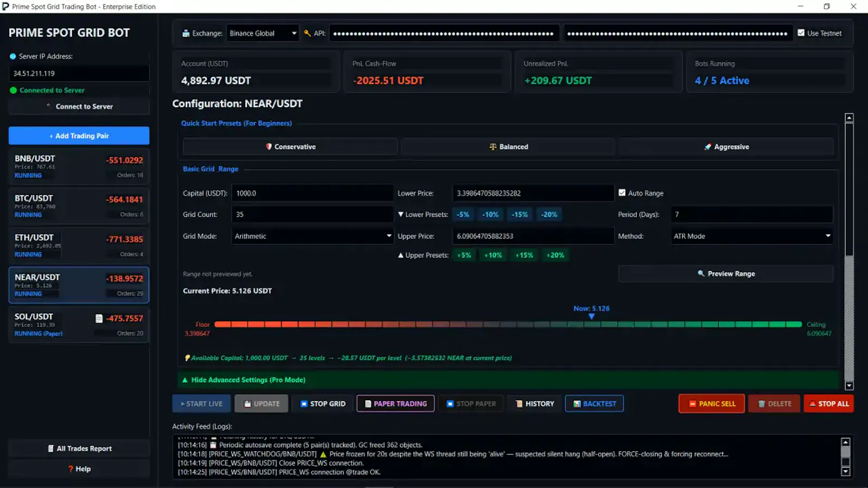Apply the -10% lower preset
This screenshot has width=868, height=488.
(490, 214)
